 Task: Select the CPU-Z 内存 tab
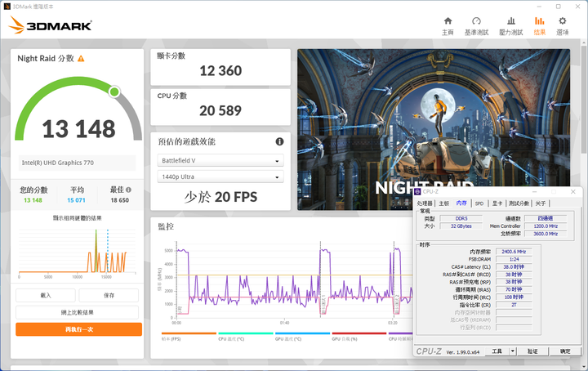click(461, 203)
